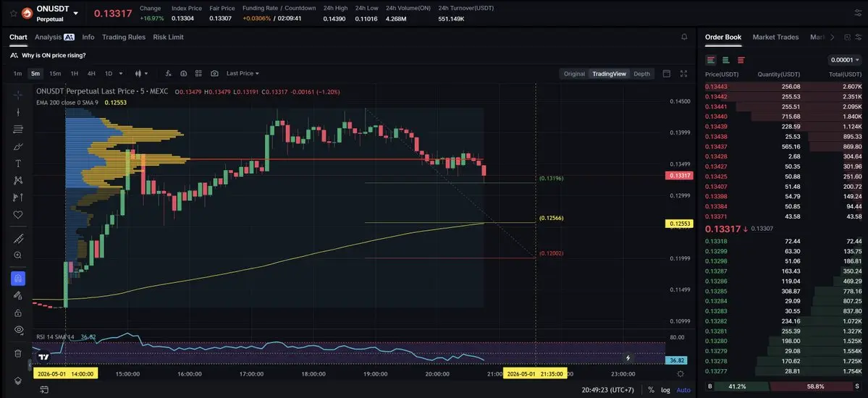The width and height of the screenshot is (868, 398).
Task: Click the clock-style icon beside fx
Action: (183, 74)
